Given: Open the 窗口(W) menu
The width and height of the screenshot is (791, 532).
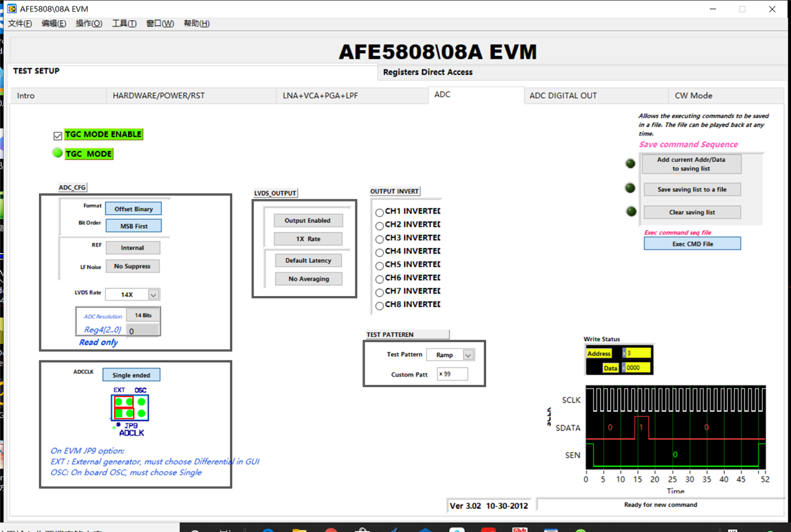Looking at the screenshot, I should [x=159, y=24].
